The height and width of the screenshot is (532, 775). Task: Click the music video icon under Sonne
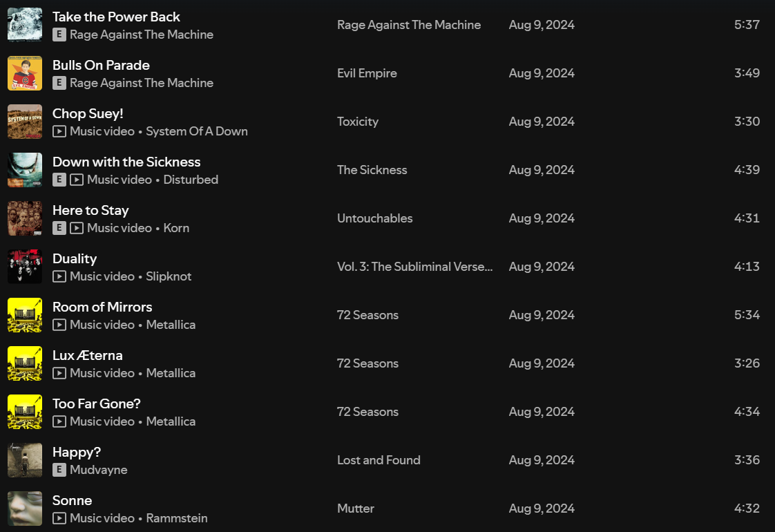(59, 518)
